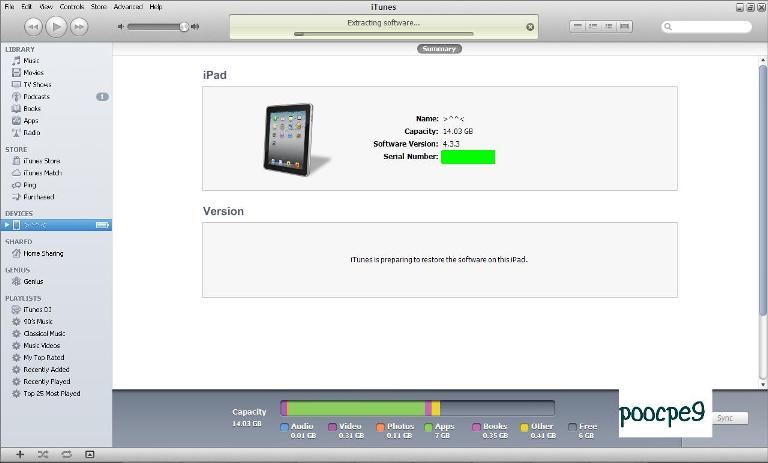Viewport: 768px width, 463px height.
Task: Open Ping in the Store section
Action: (29, 185)
